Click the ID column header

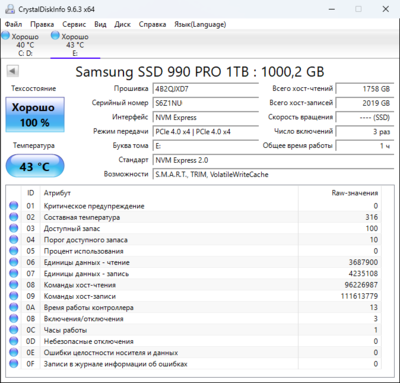tap(31, 193)
